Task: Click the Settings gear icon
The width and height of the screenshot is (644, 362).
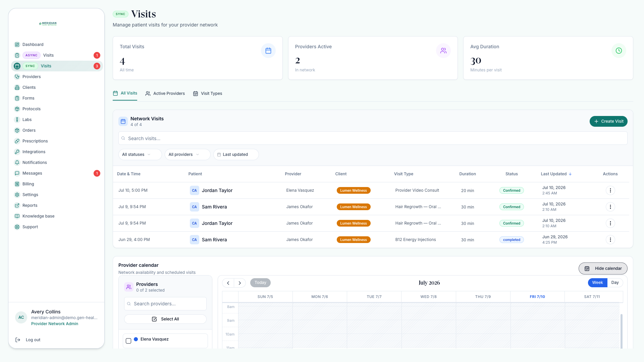Action: click(x=17, y=195)
